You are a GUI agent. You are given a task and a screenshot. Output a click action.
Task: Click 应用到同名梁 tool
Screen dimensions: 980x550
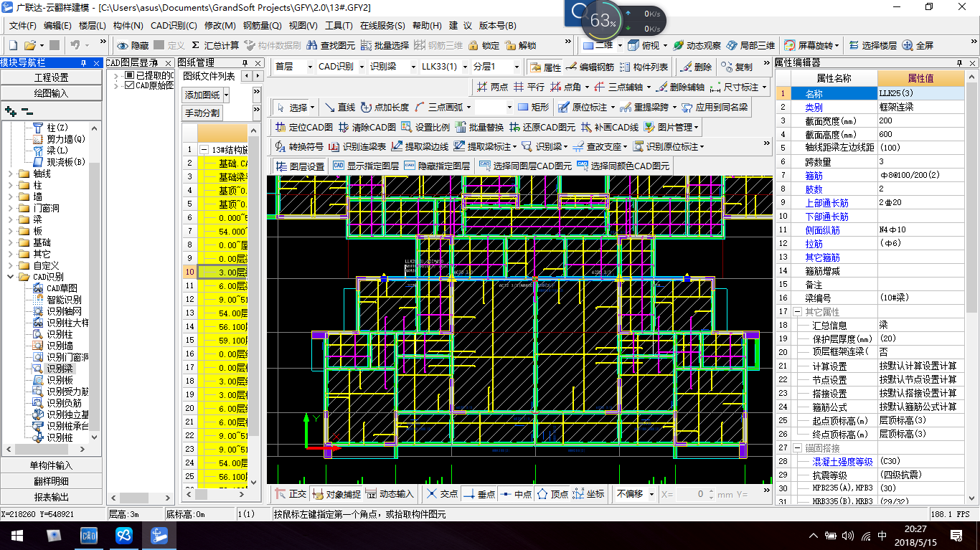point(715,108)
